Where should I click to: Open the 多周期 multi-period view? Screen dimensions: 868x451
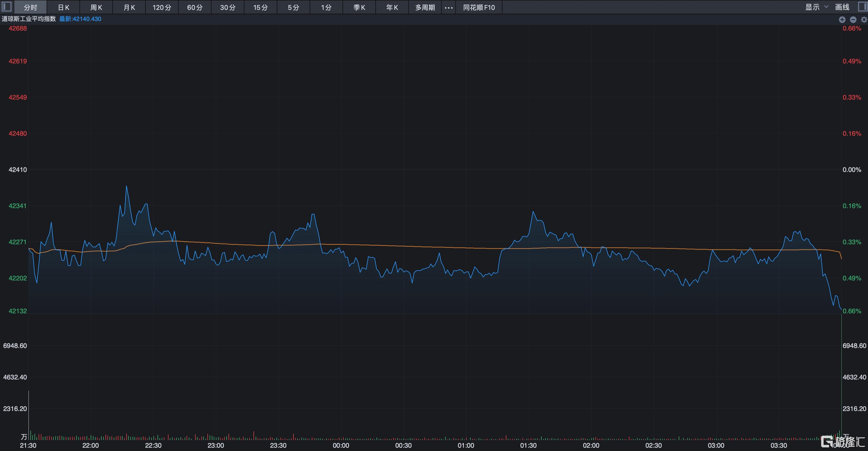(x=425, y=7)
